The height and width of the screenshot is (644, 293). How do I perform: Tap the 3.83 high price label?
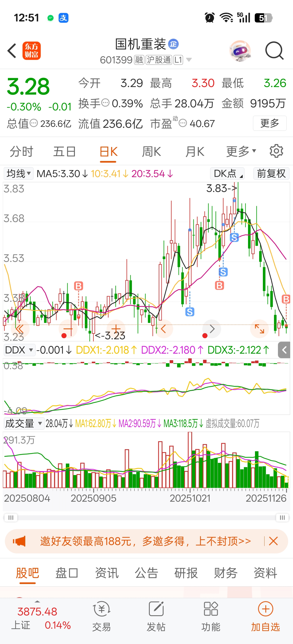tap(221, 189)
